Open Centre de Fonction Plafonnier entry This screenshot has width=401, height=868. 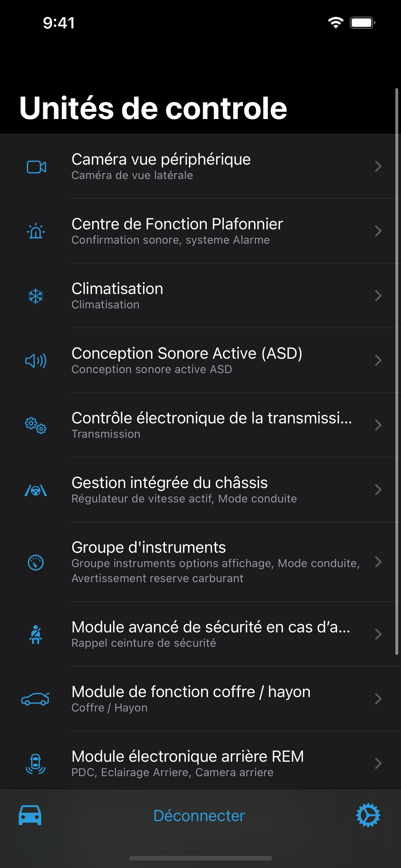[200, 231]
